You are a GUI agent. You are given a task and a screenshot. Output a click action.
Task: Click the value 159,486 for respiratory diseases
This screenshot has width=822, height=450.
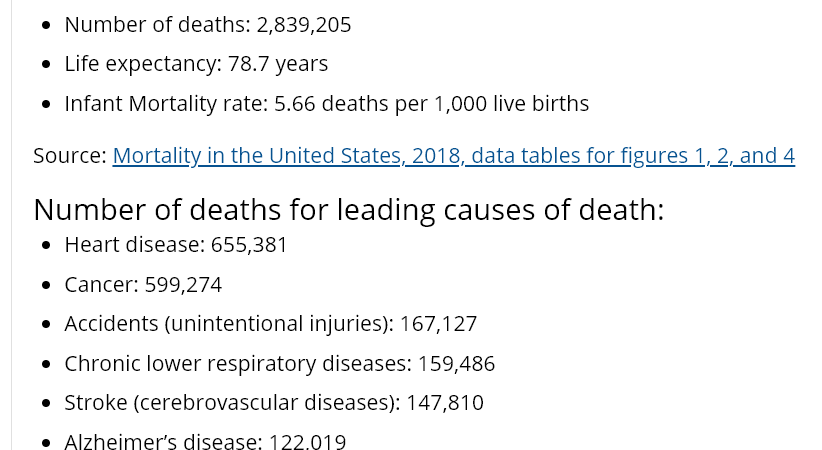click(456, 364)
